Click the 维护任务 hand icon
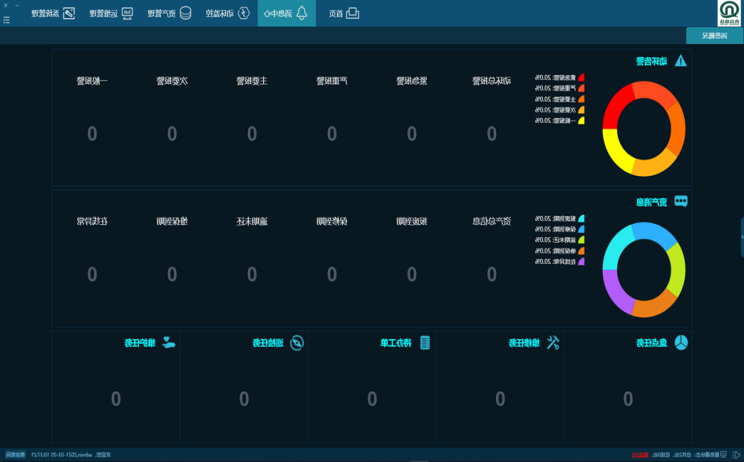The width and height of the screenshot is (744, 462). (169, 343)
